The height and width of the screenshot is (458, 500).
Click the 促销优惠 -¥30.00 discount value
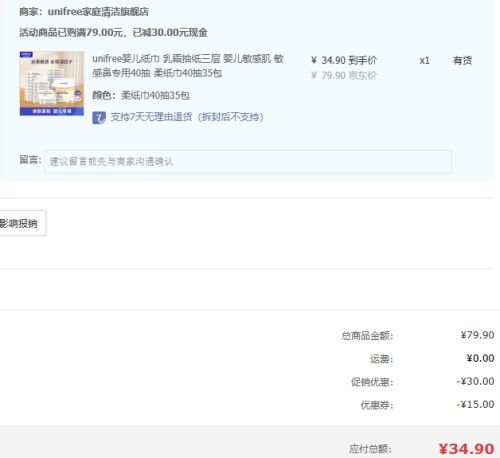pyautogui.click(x=475, y=381)
